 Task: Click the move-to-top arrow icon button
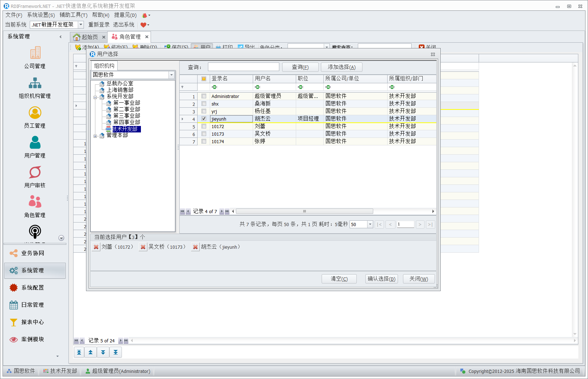point(79,352)
